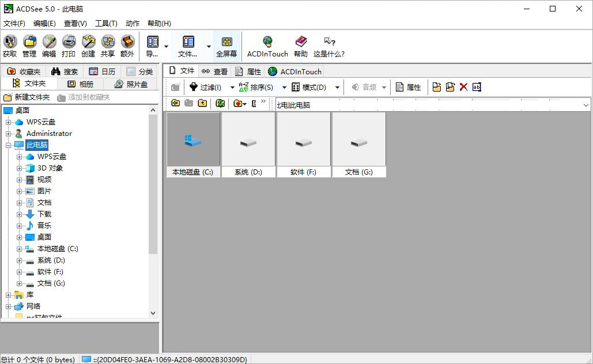Expand the 本地磁盘 (C:) tree node
This screenshot has width=593, height=364.
point(19,249)
